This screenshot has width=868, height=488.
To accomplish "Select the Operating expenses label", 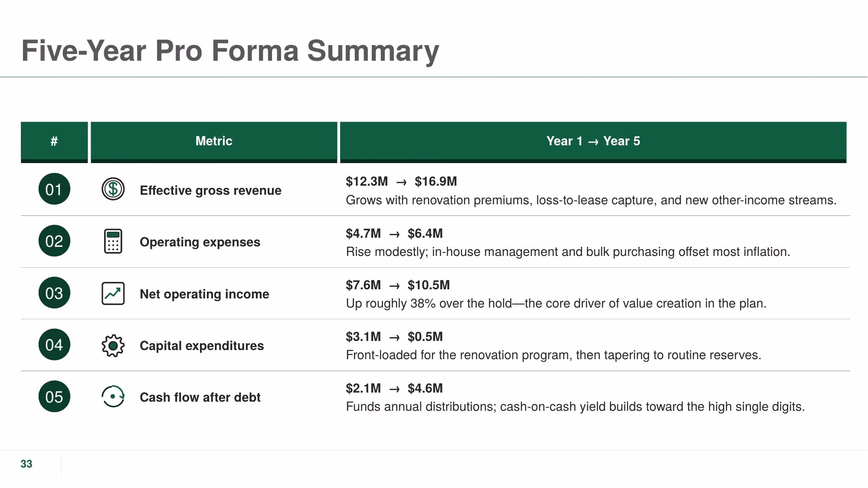I will click(200, 242).
